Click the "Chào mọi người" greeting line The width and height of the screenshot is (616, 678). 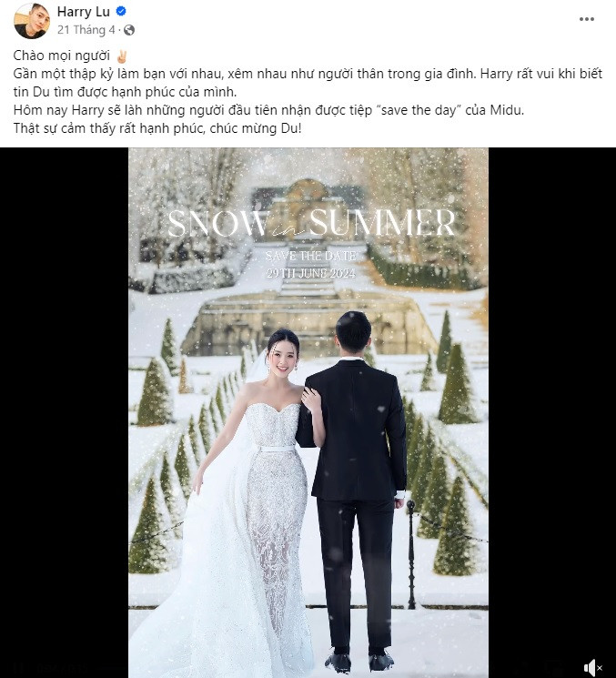point(61,56)
